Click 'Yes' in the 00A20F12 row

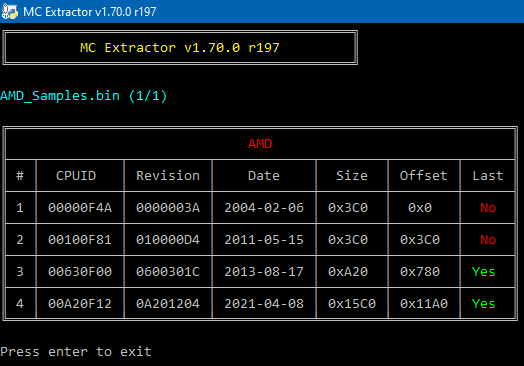(484, 303)
